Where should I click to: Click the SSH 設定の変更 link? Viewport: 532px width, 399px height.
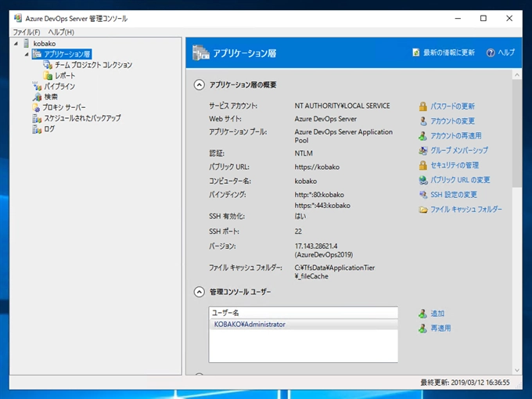454,195
